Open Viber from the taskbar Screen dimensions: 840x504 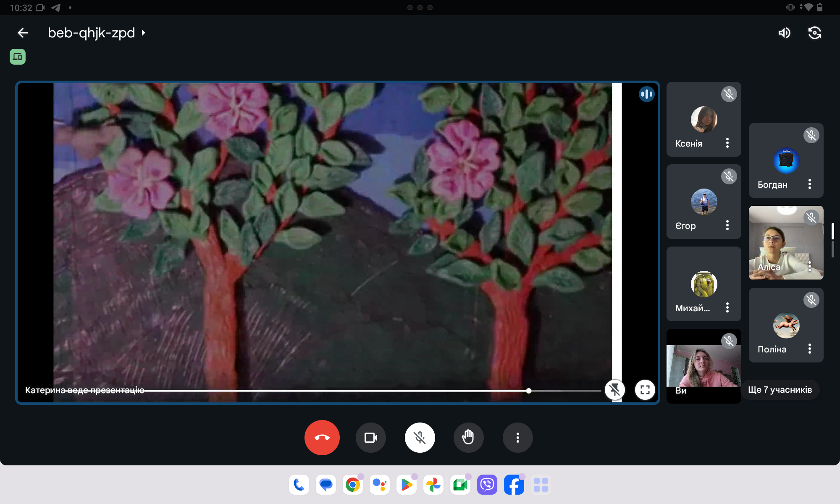tap(487, 485)
